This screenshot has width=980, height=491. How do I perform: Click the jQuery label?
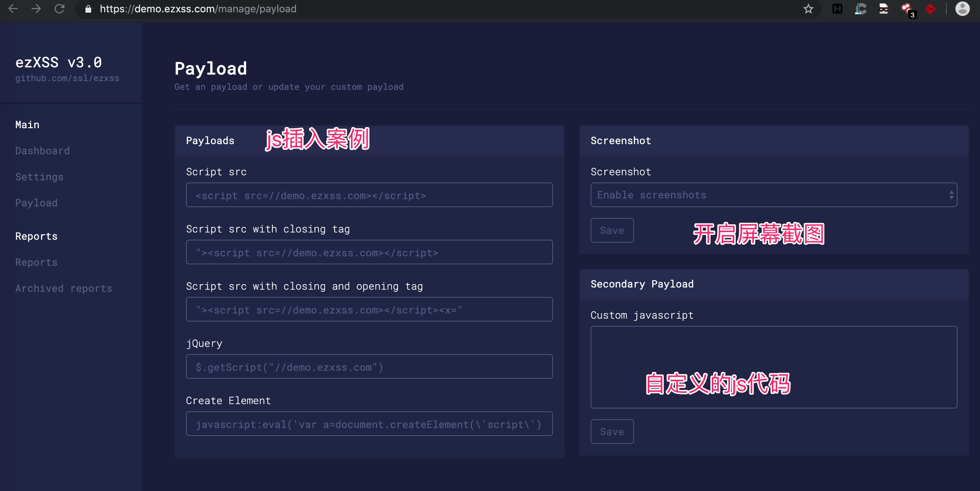pos(204,343)
